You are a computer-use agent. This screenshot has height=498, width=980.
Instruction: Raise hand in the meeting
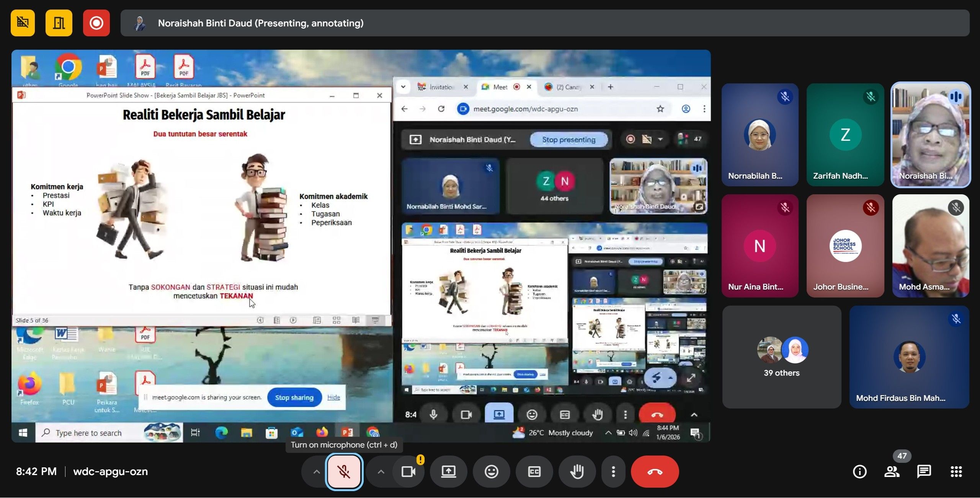[x=577, y=472]
